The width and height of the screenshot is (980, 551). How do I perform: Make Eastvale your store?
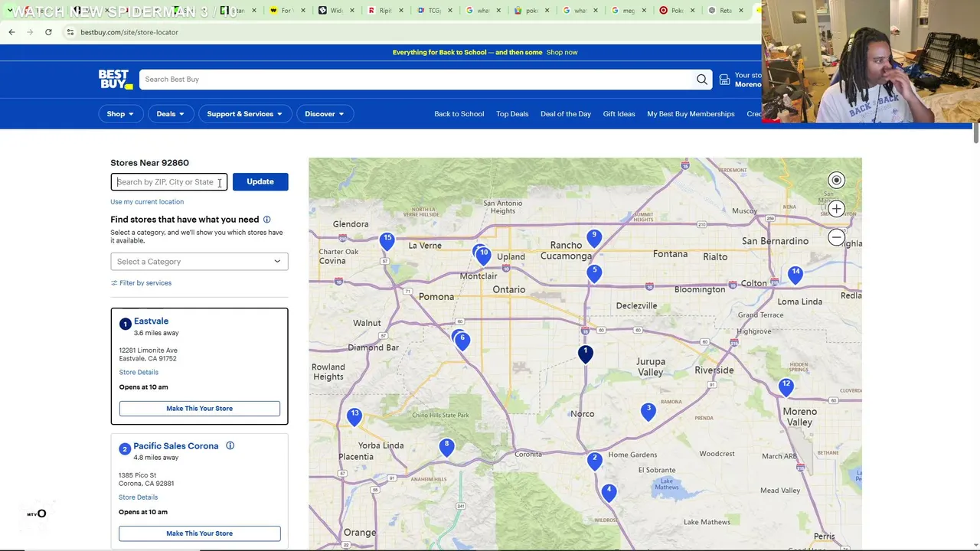pyautogui.click(x=199, y=409)
